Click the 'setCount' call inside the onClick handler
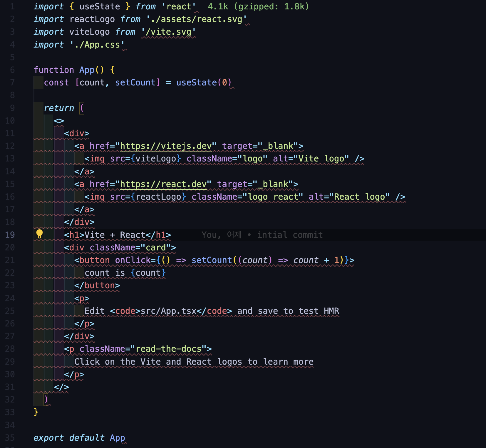Viewport: 486px width, 448px height. (x=212, y=260)
